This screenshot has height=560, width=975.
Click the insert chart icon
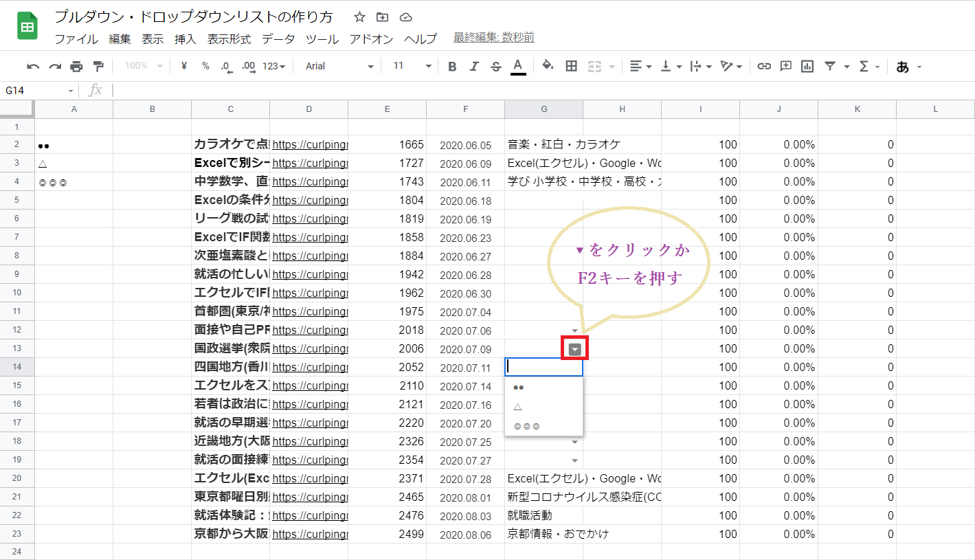click(x=807, y=66)
